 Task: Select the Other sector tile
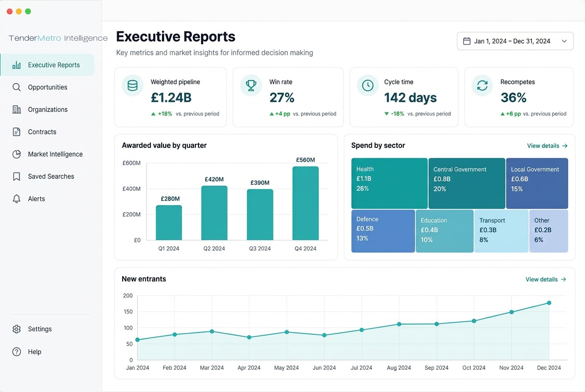[549, 231]
